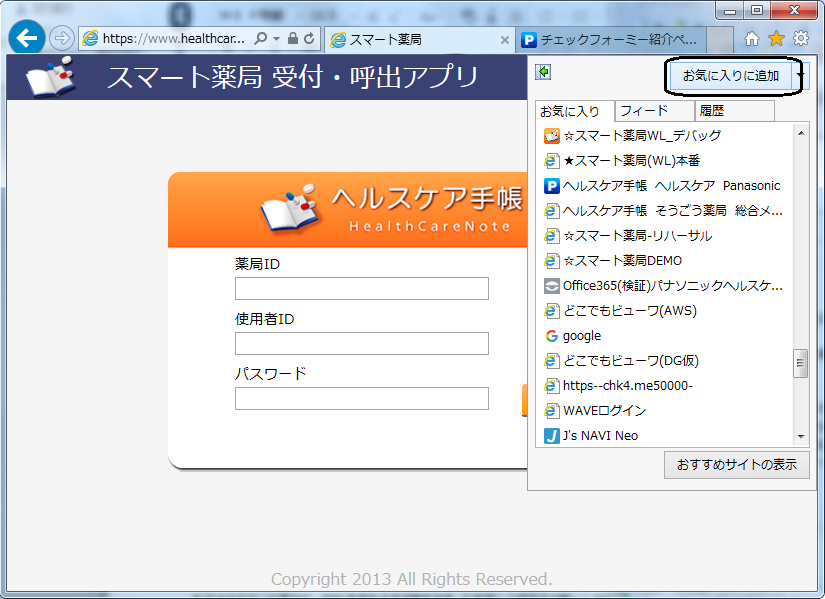Click the Home icon in the browser toolbar
Screen dimensions: 825x599
click(752, 38)
